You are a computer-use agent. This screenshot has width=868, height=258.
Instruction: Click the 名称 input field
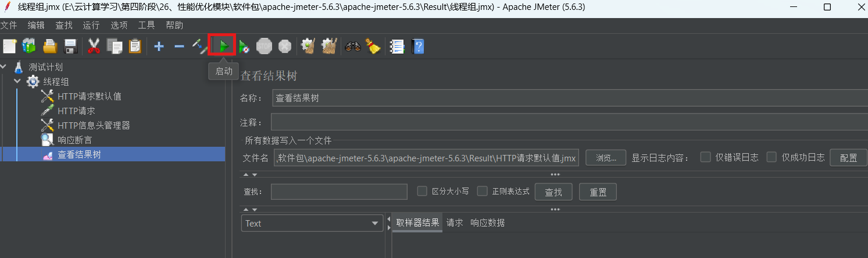click(570, 98)
